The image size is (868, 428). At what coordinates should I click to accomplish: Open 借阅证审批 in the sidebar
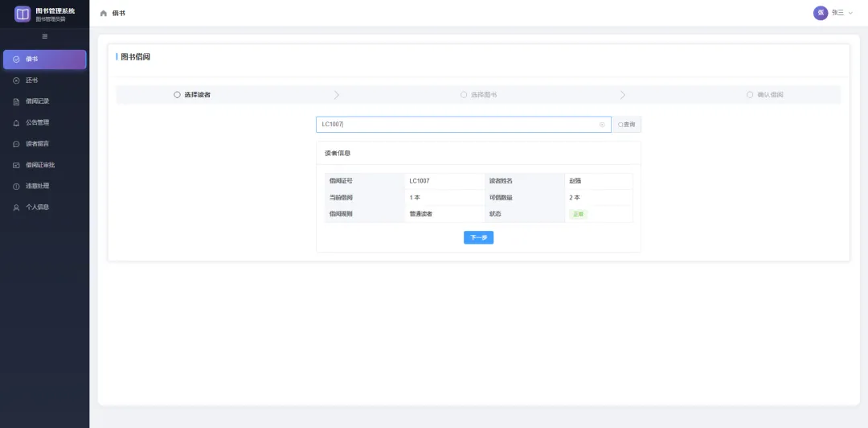(45, 165)
